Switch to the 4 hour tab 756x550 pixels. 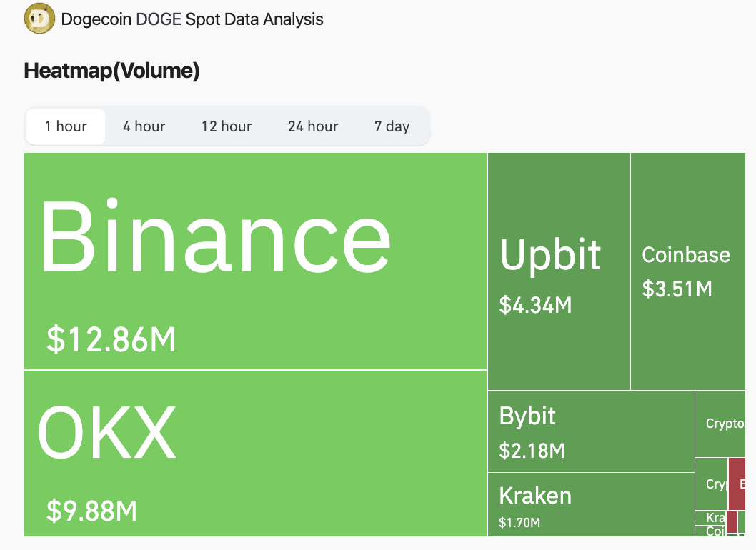coord(144,126)
